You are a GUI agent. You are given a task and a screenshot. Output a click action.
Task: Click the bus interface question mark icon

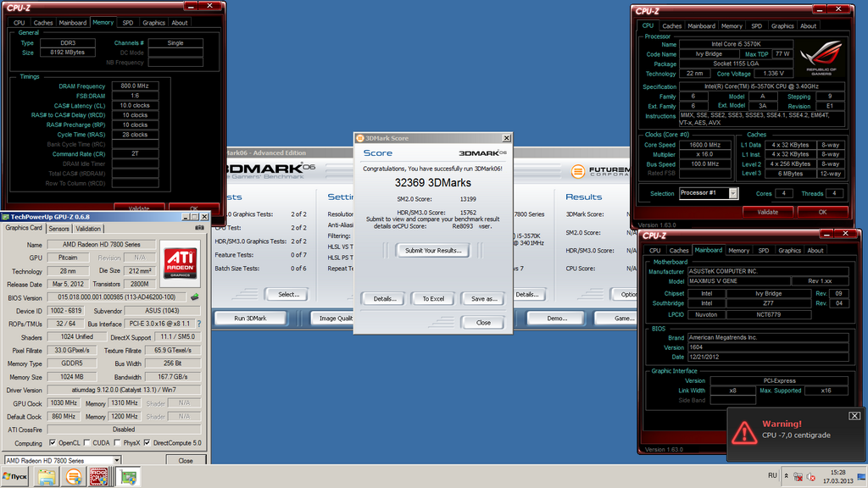pyautogui.click(x=198, y=324)
